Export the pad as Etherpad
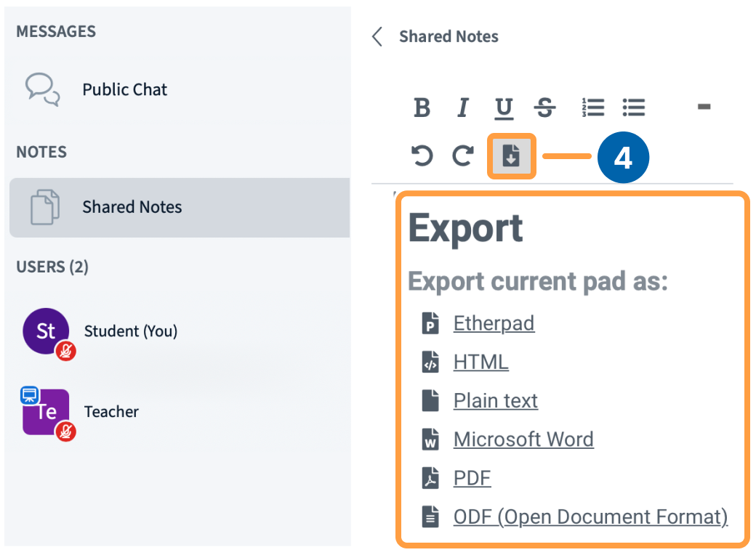756x555 pixels. (x=494, y=323)
